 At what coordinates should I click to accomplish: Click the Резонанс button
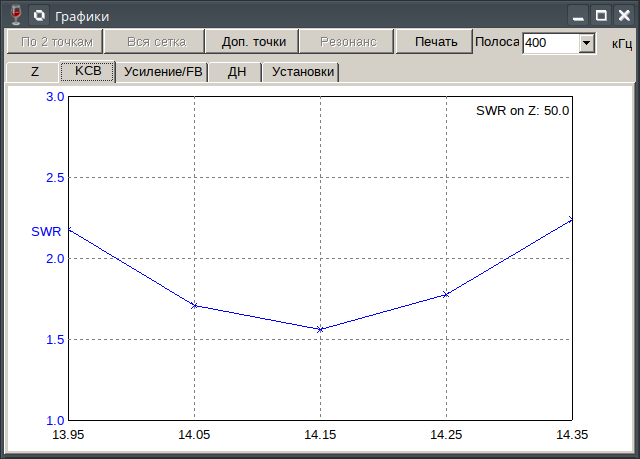pyautogui.click(x=348, y=41)
